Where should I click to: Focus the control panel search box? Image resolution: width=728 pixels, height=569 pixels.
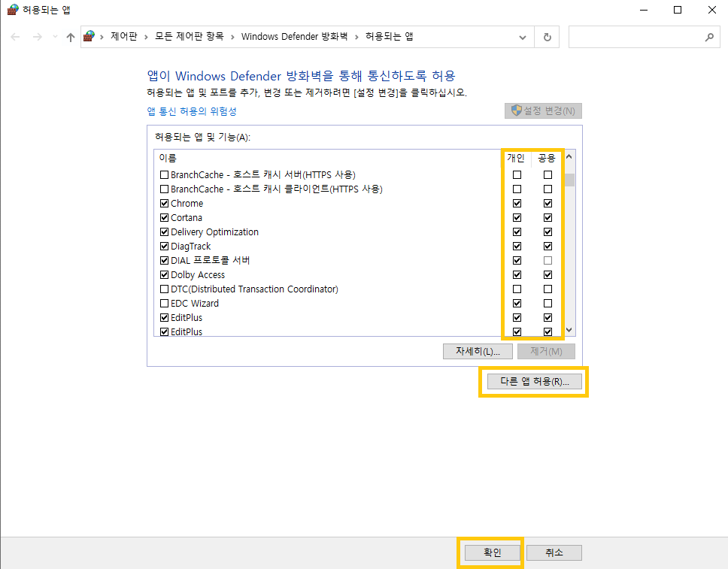point(644,37)
